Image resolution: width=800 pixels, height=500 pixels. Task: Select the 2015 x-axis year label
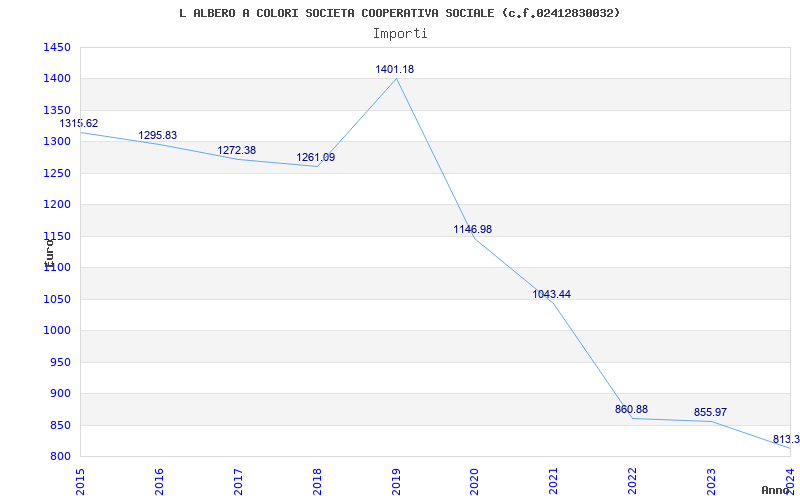80,481
